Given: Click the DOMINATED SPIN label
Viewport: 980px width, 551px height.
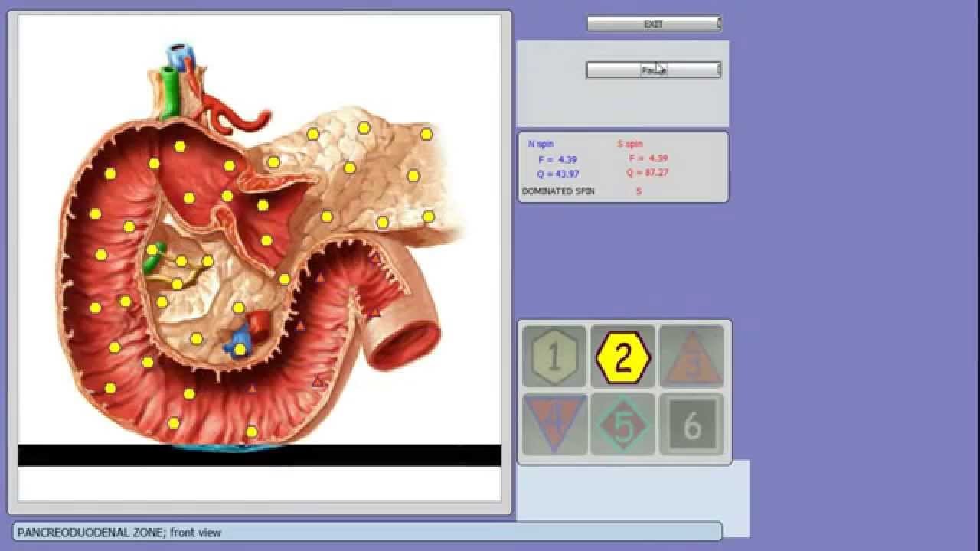Looking at the screenshot, I should (558, 191).
